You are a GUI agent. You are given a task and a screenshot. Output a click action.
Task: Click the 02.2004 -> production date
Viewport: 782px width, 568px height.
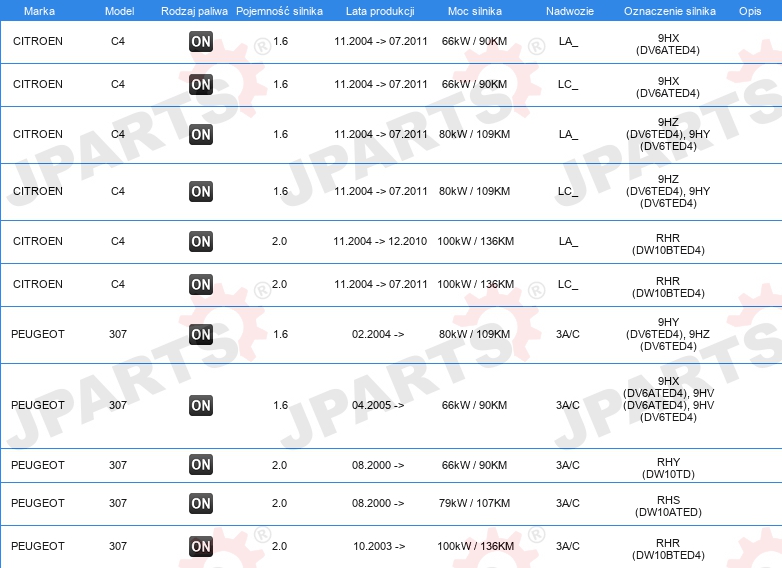378,334
